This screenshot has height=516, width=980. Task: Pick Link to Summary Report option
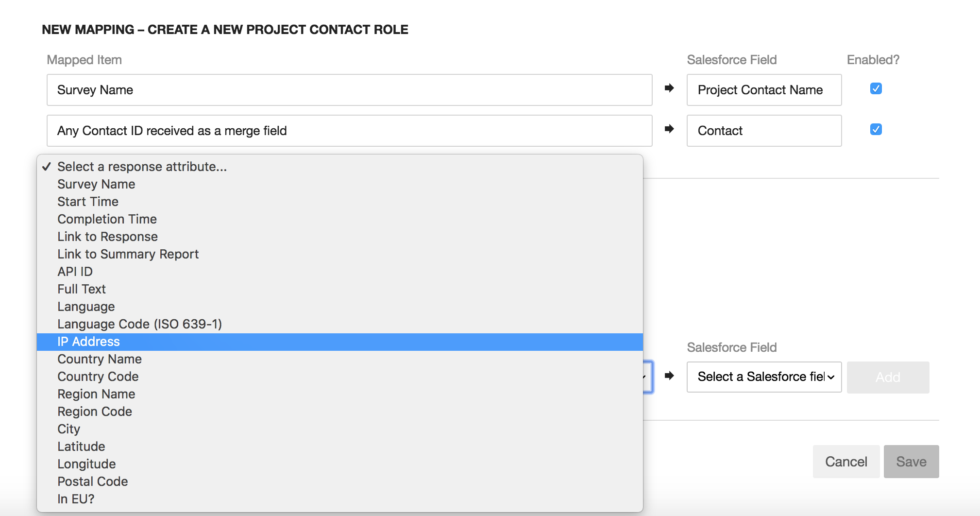pyautogui.click(x=128, y=254)
